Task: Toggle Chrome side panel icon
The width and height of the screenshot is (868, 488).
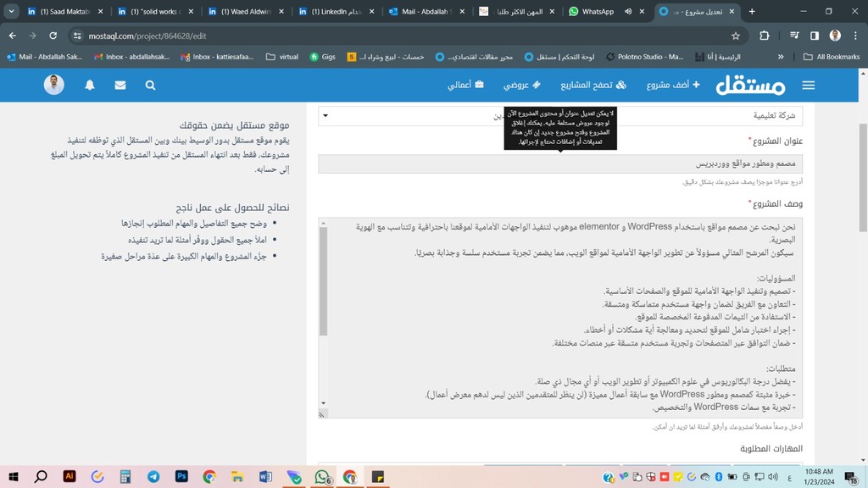Action: pos(815,36)
